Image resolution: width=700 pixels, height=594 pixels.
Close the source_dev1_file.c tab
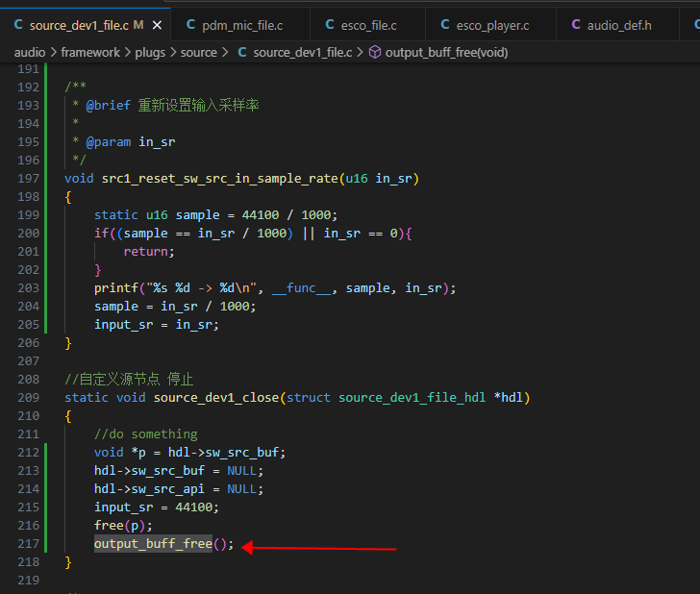click(157, 25)
